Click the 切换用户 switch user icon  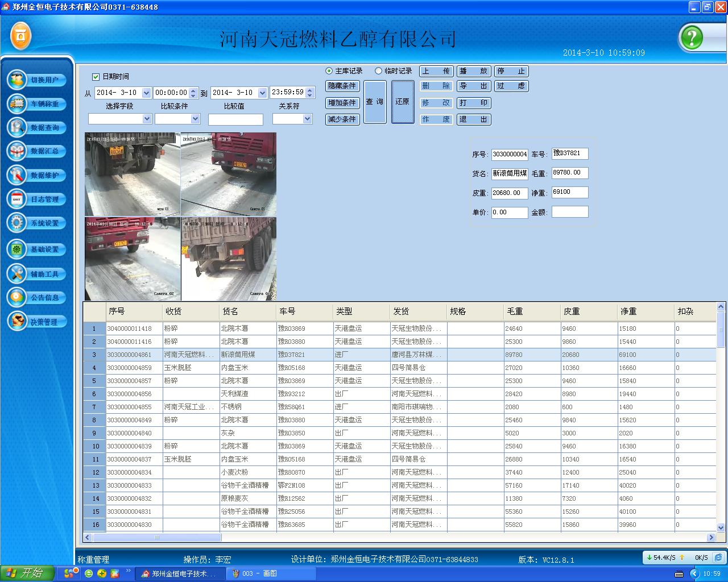(17, 80)
